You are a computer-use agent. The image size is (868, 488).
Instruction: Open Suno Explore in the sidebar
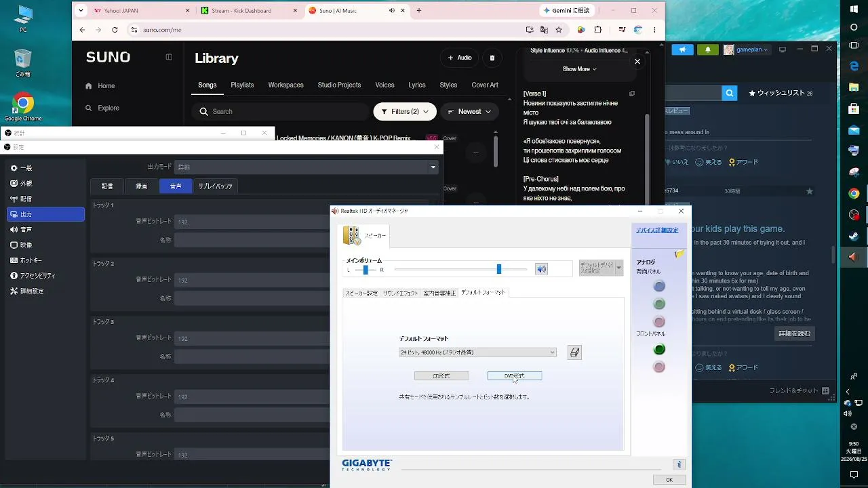(x=102, y=108)
